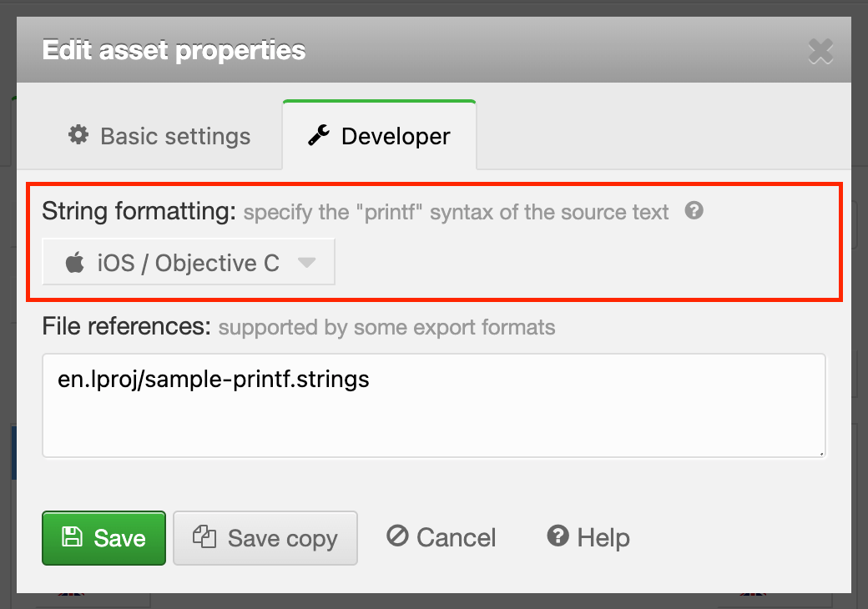Click the duplicate pages icon on Save copy

click(204, 536)
